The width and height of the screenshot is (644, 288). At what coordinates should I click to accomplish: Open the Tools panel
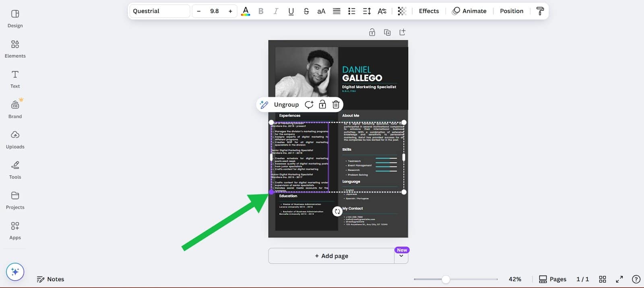pyautogui.click(x=15, y=170)
